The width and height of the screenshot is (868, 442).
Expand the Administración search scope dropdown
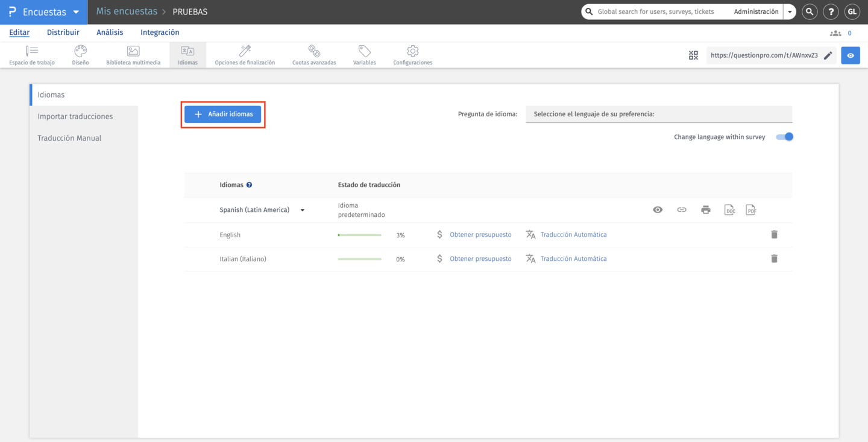pos(790,12)
